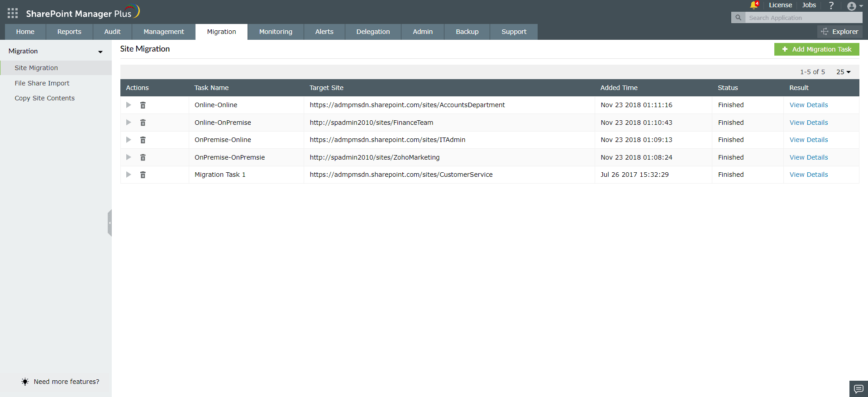The height and width of the screenshot is (397, 868).
Task: Click the Task Name column header
Action: pyautogui.click(x=211, y=88)
